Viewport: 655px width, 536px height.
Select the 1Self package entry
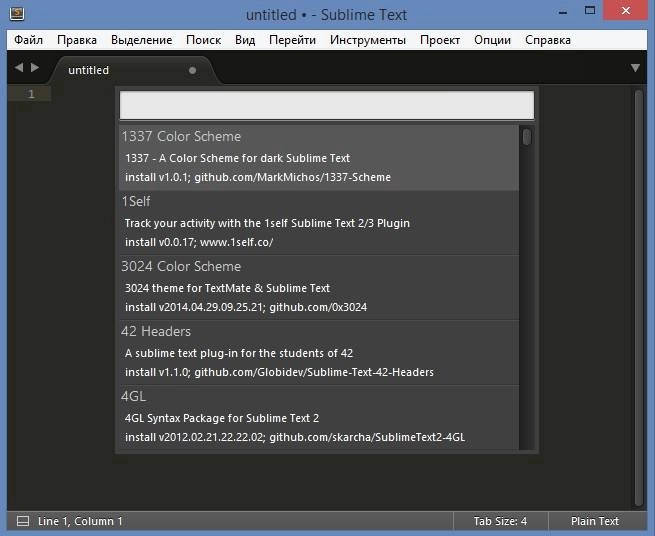tap(319, 222)
